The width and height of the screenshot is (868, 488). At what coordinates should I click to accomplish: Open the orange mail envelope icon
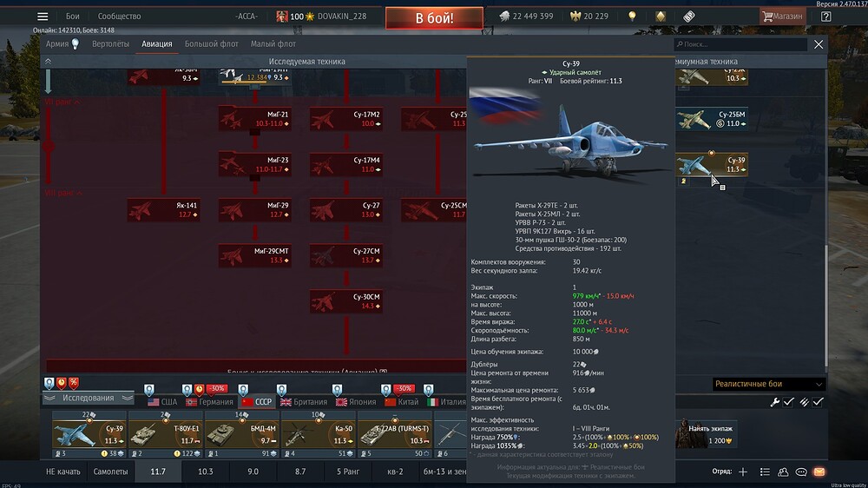819,472
